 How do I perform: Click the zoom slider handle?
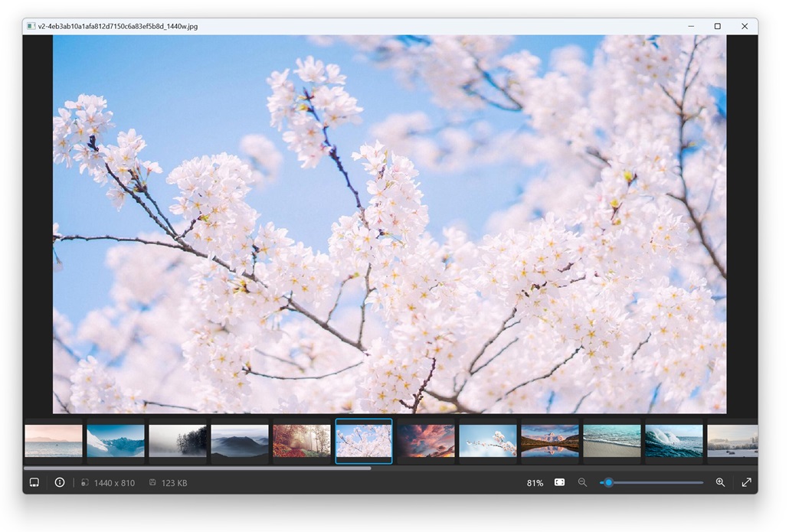tap(608, 483)
